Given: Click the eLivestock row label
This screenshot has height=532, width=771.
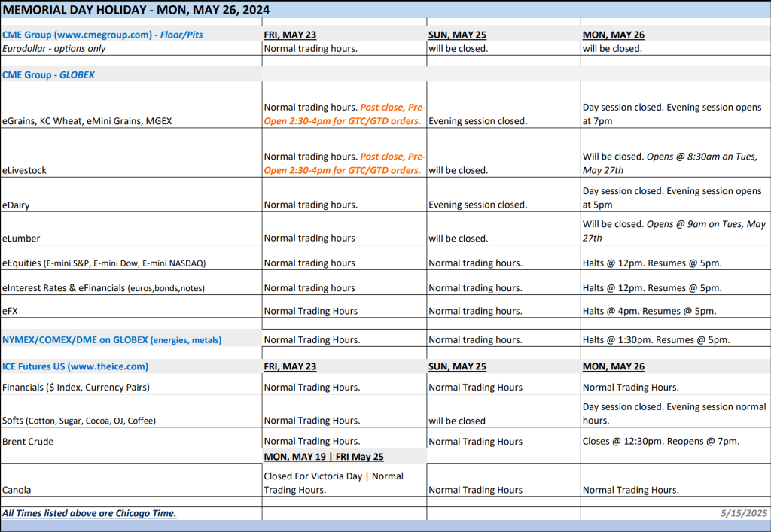Looking at the screenshot, I should pos(25,170).
